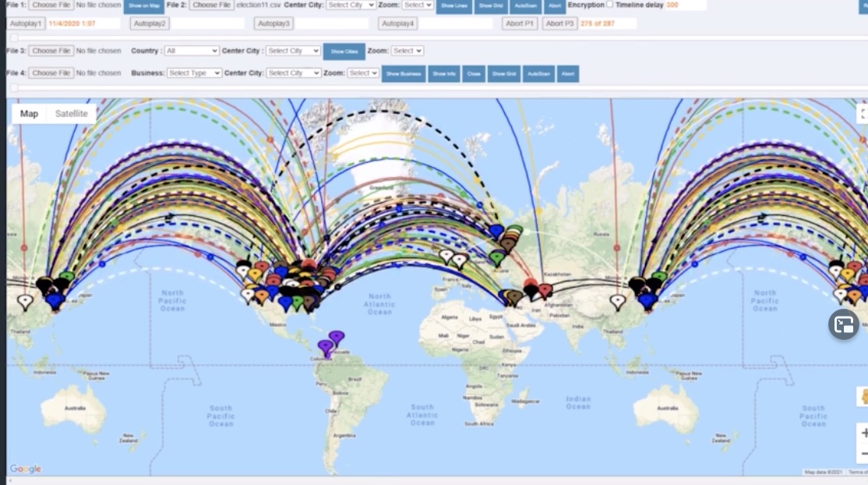This screenshot has width=868, height=485.
Task: Open File 4 Zoom dropdown
Action: click(363, 73)
